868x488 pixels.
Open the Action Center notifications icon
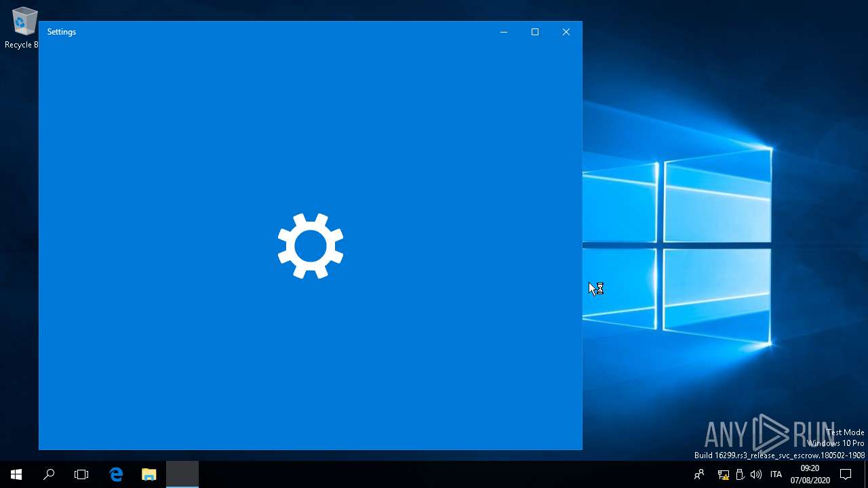coord(846,474)
